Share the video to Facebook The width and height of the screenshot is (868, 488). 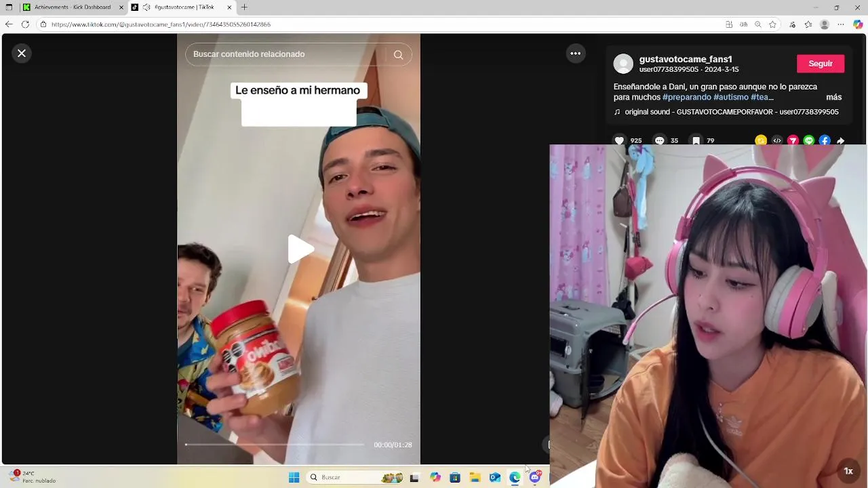pyautogui.click(x=825, y=140)
